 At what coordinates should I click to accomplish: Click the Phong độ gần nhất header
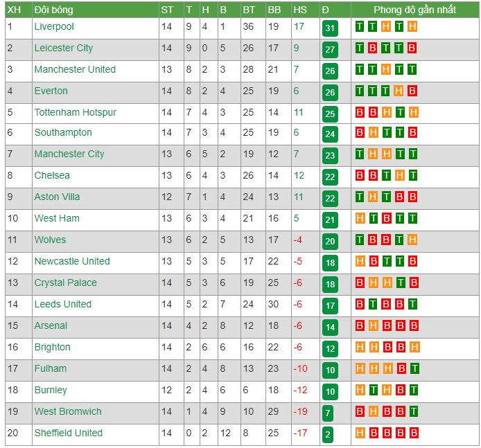click(x=414, y=10)
